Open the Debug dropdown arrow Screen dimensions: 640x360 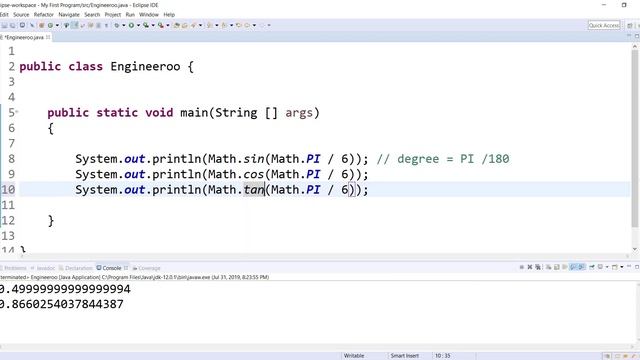tap(124, 25)
